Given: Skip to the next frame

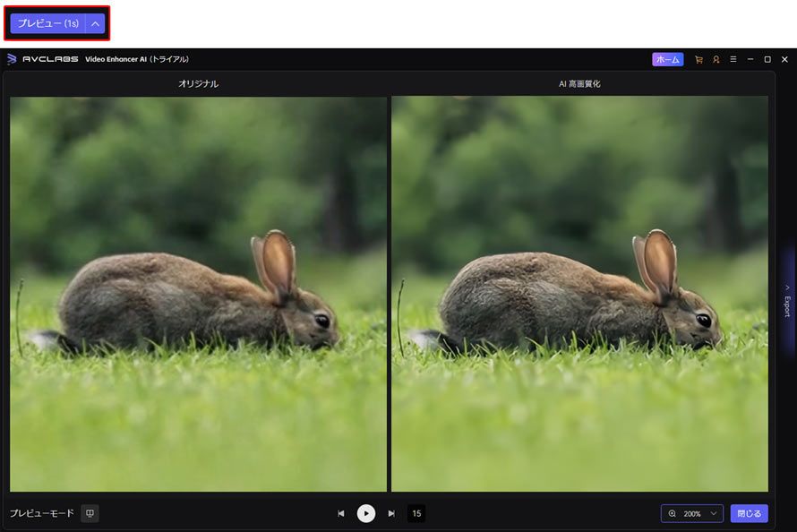Looking at the screenshot, I should pos(391,514).
